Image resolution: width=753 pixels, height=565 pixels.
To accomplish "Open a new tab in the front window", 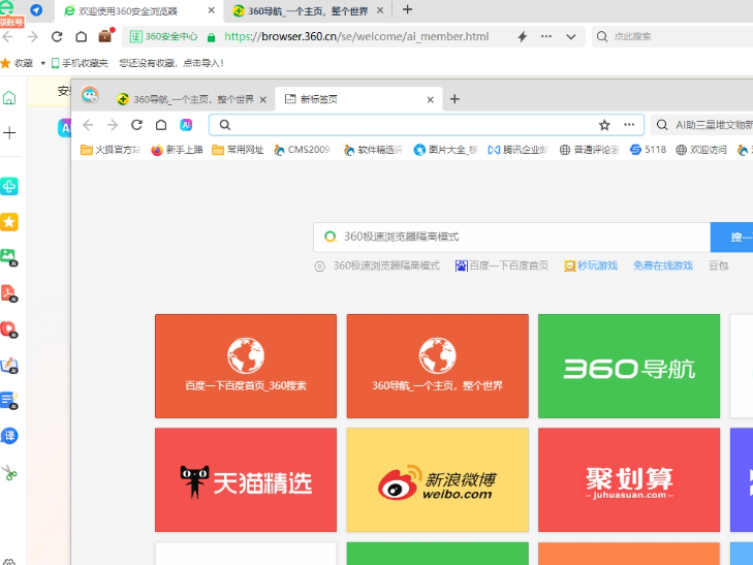I will [454, 99].
